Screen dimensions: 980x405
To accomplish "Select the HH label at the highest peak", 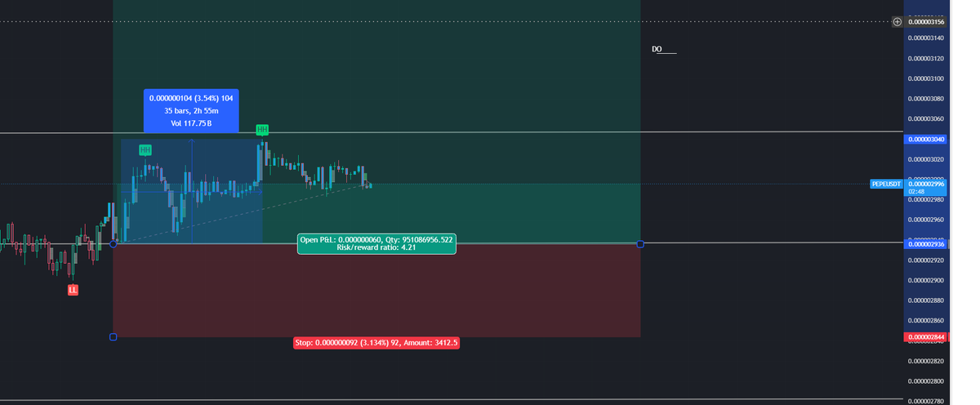I will click(262, 130).
